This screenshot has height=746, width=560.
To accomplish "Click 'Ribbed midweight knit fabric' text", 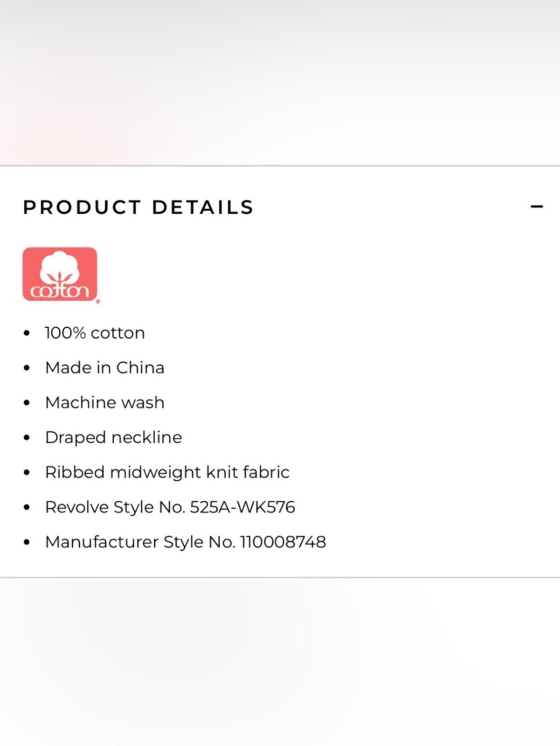I will tap(167, 472).
